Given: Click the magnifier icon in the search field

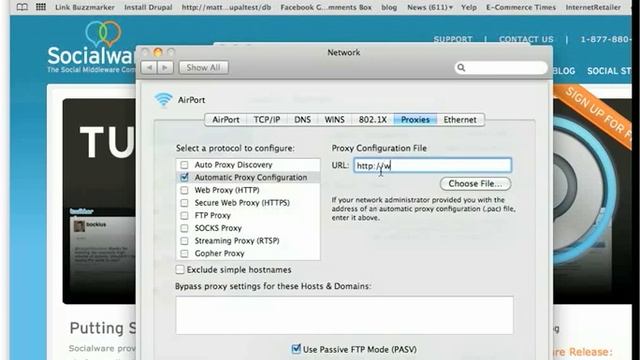Looking at the screenshot, I should [x=461, y=68].
